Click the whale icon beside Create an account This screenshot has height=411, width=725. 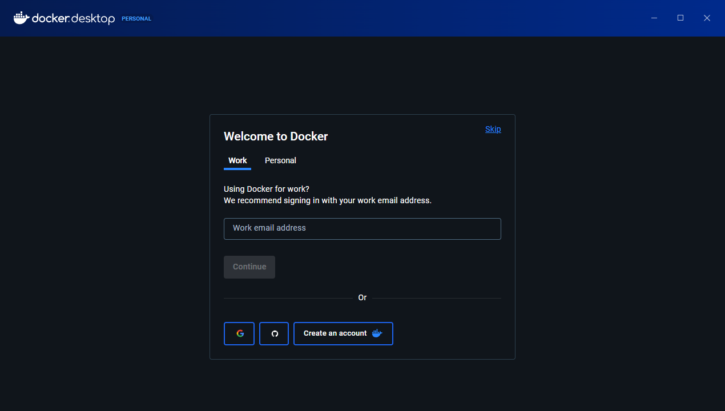click(377, 333)
